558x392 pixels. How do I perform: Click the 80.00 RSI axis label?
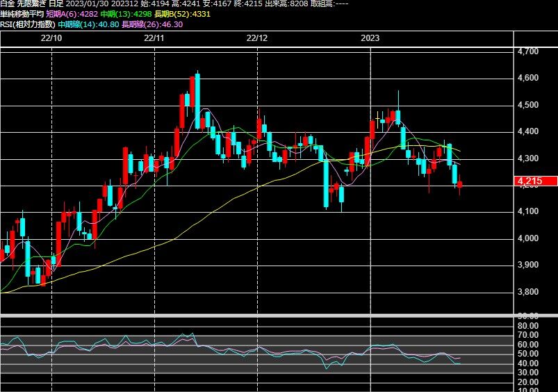528,326
